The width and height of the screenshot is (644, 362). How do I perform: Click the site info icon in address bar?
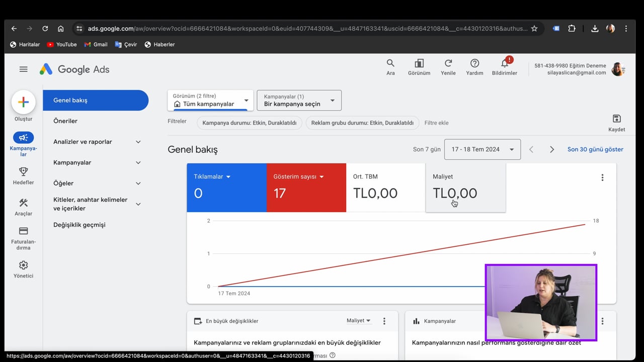(79, 29)
